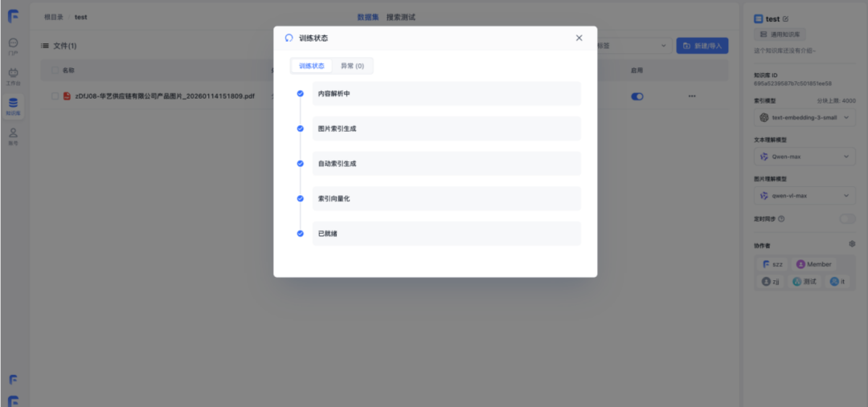Check the PDF file row checkbox
Screen dimensions: 868x407
coord(55,96)
